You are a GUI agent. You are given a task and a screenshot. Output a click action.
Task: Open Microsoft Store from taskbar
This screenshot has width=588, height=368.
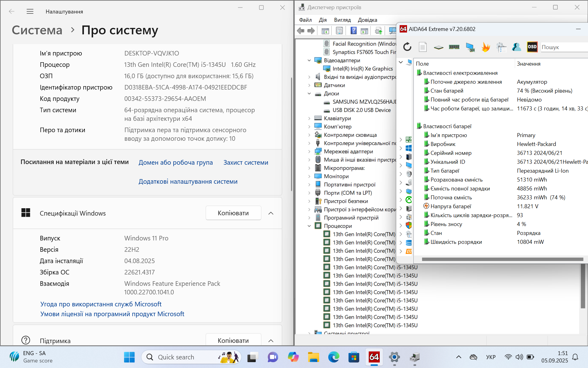click(x=354, y=357)
